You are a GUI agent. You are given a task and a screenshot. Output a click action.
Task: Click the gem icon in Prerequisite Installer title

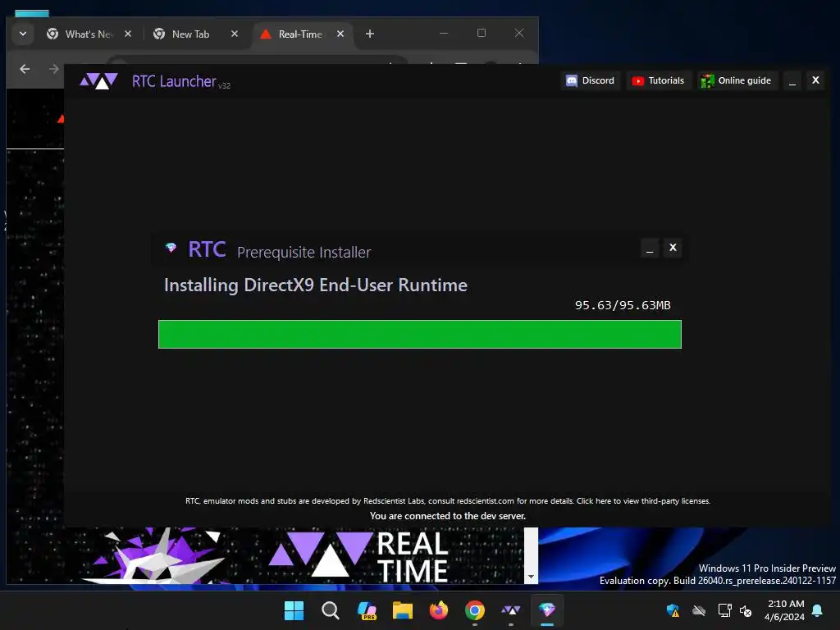pos(171,248)
